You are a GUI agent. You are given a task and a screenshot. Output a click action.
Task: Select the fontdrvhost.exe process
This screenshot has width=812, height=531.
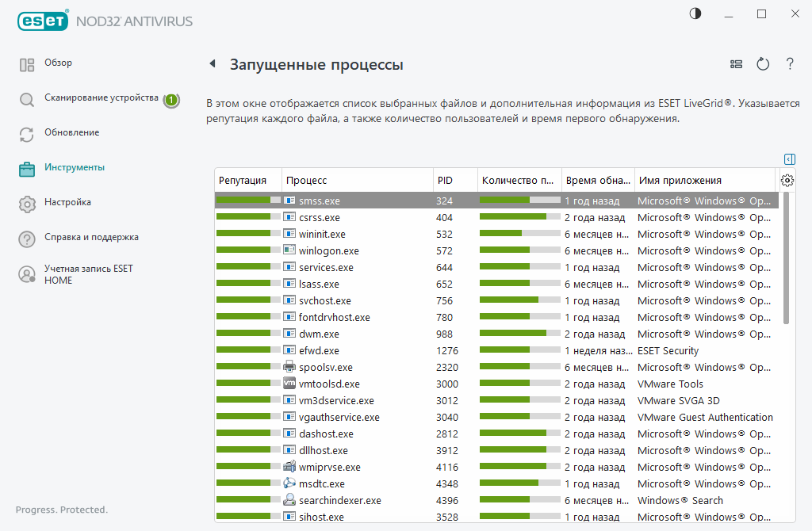pyautogui.click(x=496, y=317)
